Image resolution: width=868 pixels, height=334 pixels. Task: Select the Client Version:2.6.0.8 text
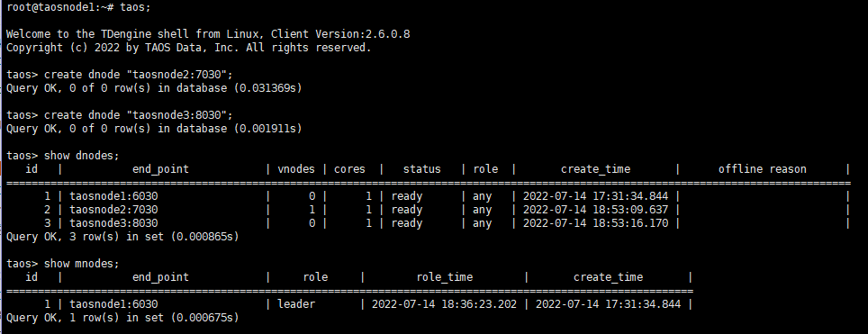click(x=340, y=34)
